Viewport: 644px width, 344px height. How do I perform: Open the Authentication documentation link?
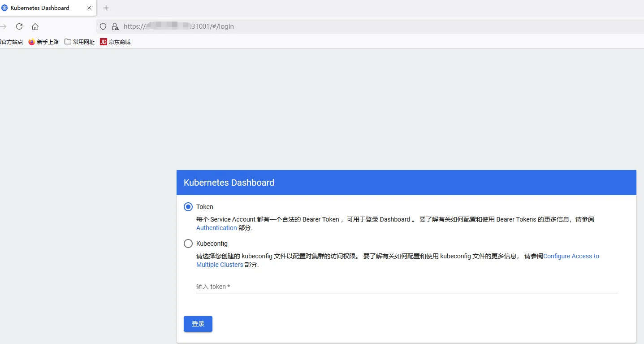point(216,228)
